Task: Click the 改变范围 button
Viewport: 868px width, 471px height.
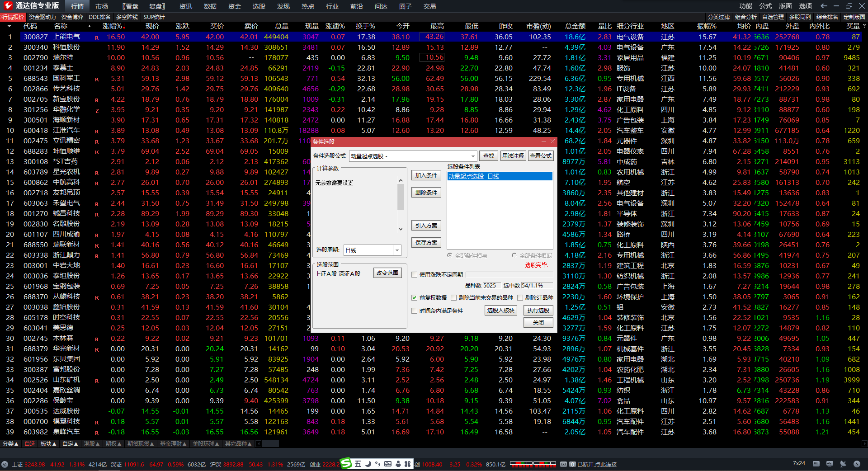Action: [387, 273]
